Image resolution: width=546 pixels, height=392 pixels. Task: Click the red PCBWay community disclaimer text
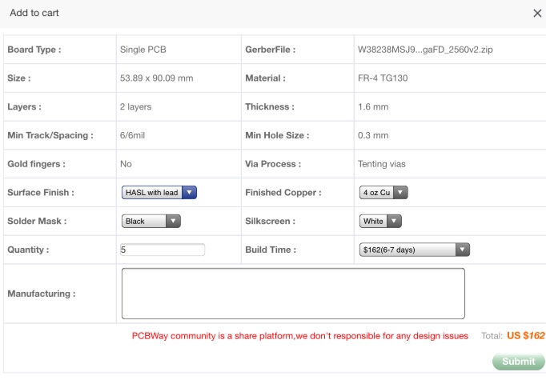click(x=299, y=336)
